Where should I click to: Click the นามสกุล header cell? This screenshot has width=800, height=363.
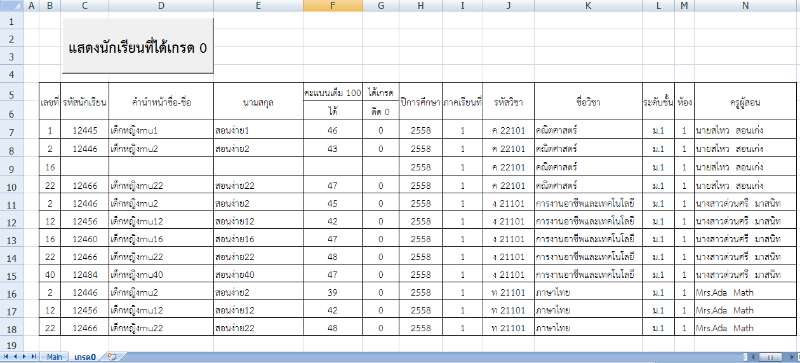point(258,102)
